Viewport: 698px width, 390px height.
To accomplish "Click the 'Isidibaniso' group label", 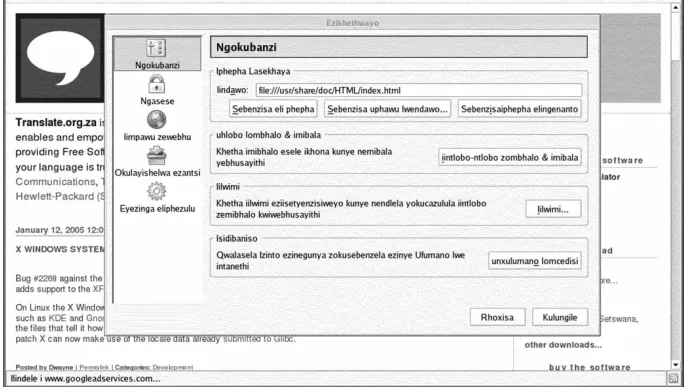I will pos(236,239).
